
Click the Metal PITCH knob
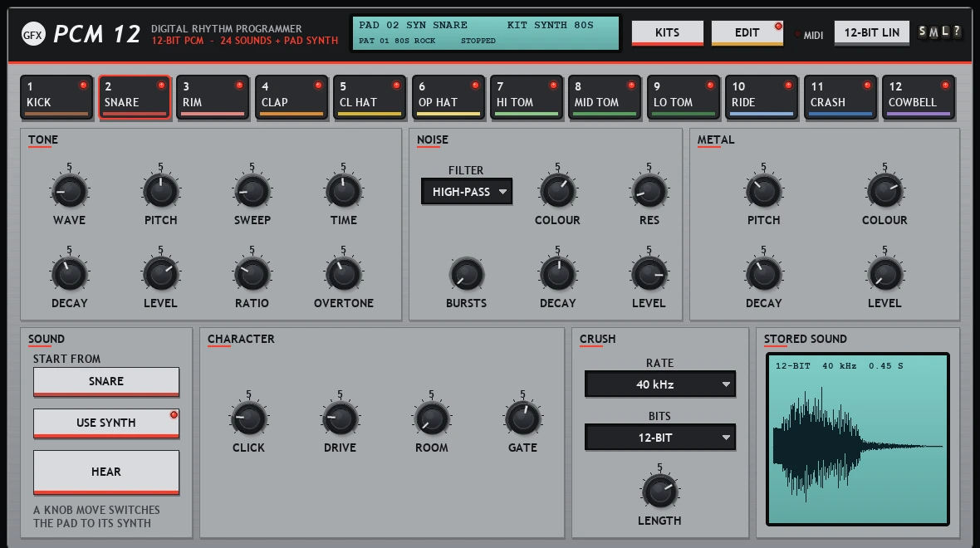(764, 191)
